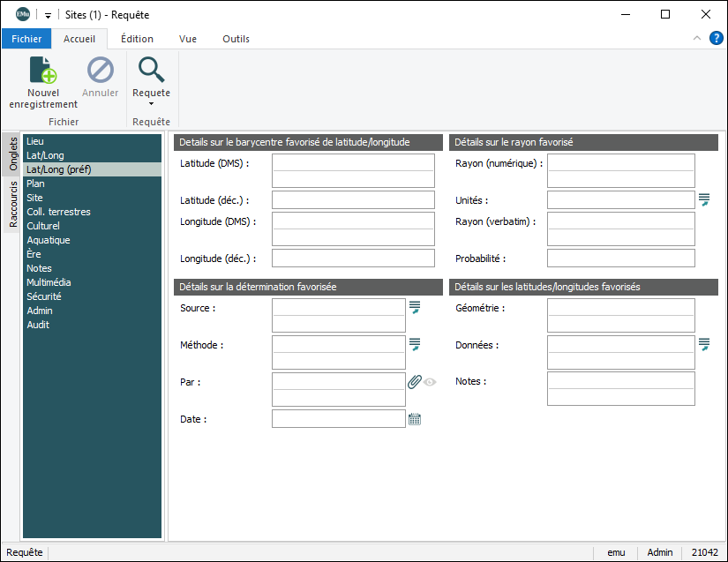Switch to the Édition ribbon tab
Image resolution: width=728 pixels, height=562 pixels.
pyautogui.click(x=137, y=39)
